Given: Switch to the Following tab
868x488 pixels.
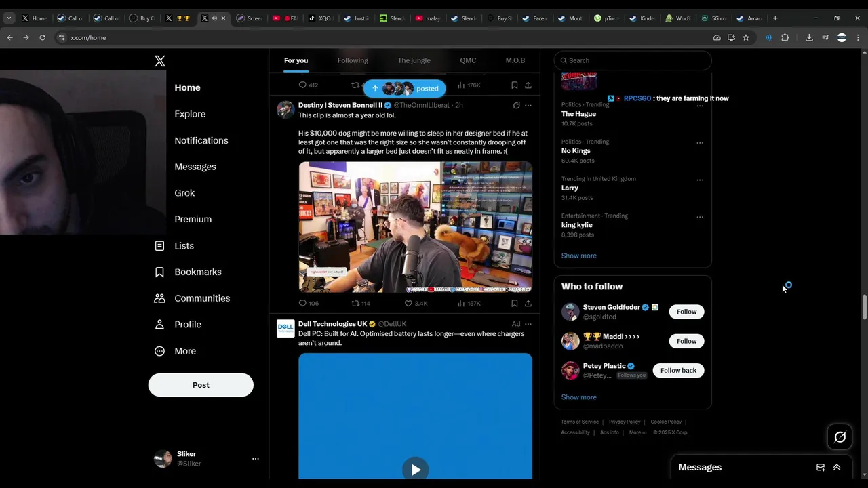Looking at the screenshot, I should (353, 60).
